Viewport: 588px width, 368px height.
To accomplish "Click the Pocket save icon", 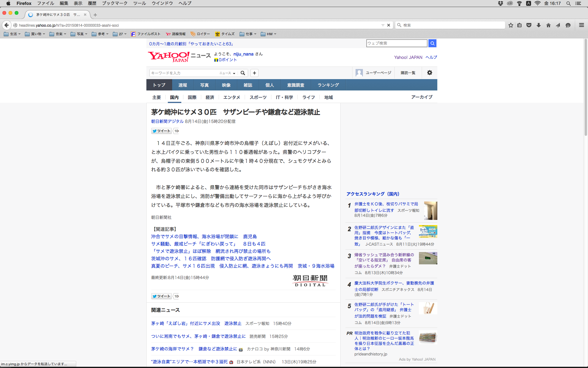I will [529, 25].
